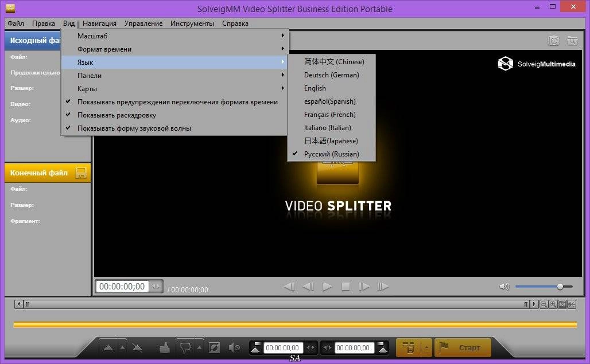Select Русский (Russian) language

click(x=331, y=154)
